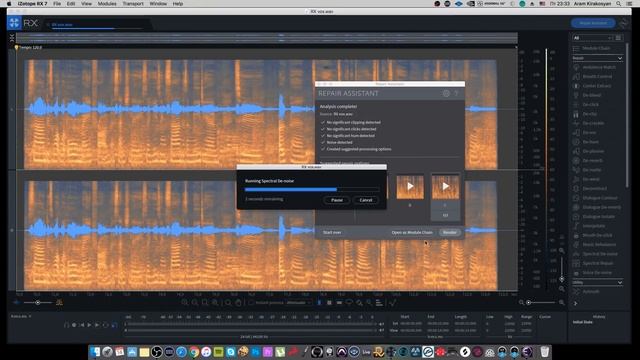This screenshot has width=640, height=360.
Task: Click the RX logo icon
Action: [14, 23]
